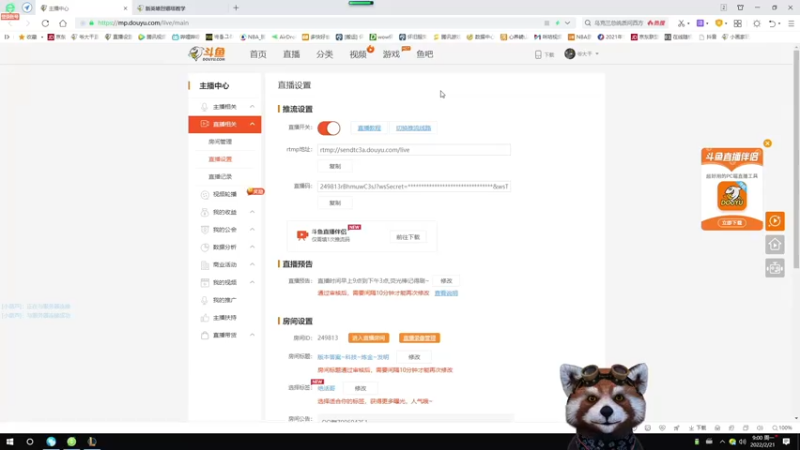Open the browser hamburger menu icon
This screenshot has width=800, height=450.
tap(791, 23)
